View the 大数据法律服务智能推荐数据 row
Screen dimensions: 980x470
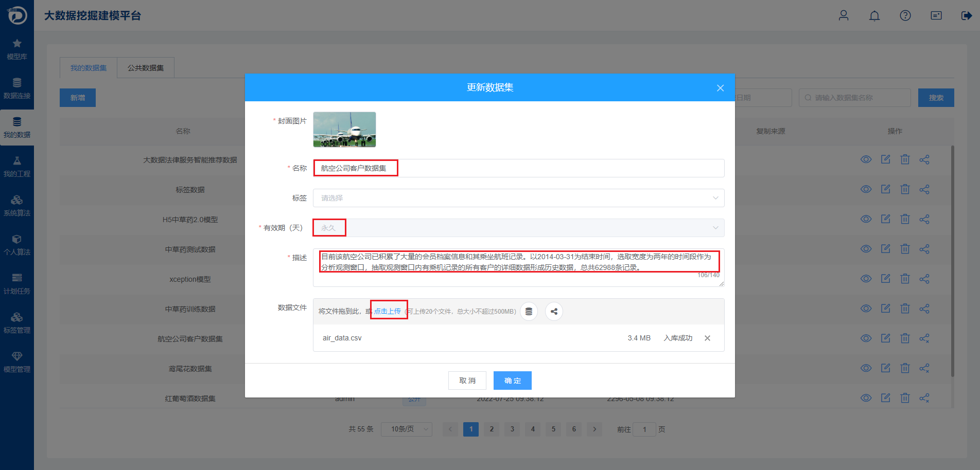tap(866, 159)
